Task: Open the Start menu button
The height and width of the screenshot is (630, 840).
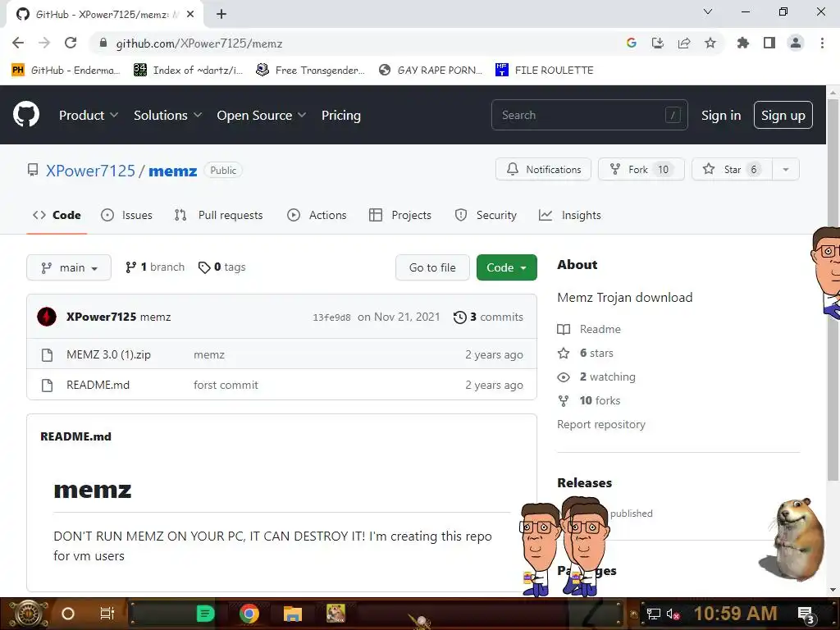Action: (27, 614)
